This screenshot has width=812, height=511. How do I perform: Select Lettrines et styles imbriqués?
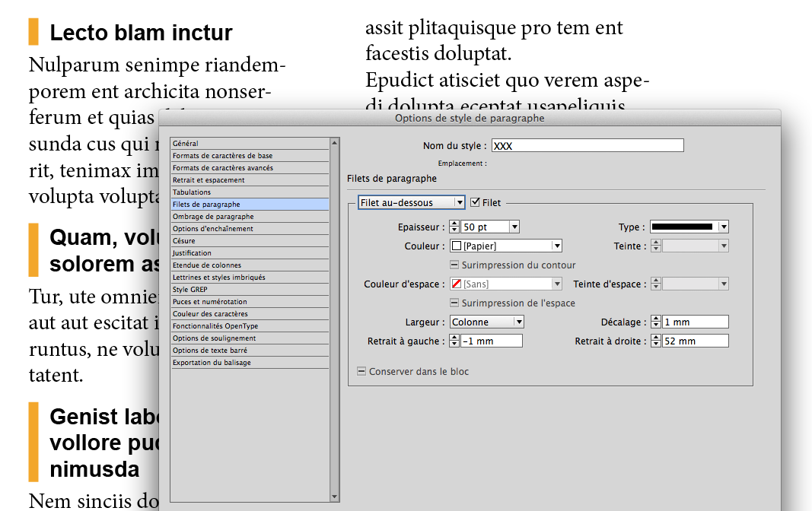click(x=250, y=277)
